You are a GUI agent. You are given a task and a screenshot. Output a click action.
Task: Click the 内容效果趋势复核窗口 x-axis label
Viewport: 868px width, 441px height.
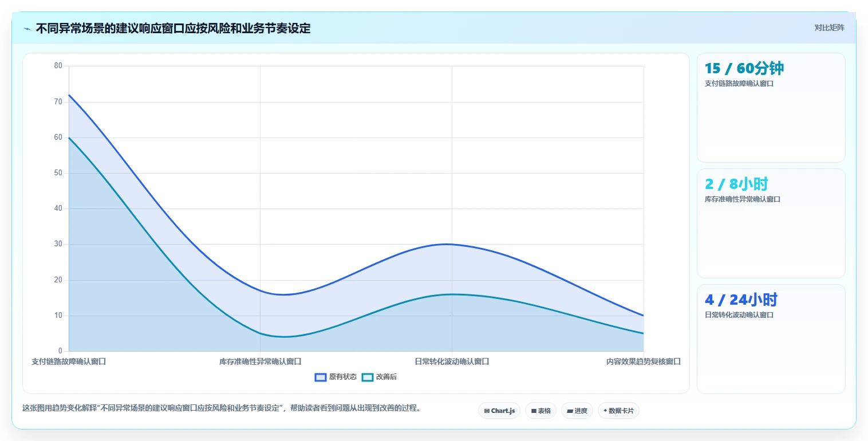click(644, 361)
